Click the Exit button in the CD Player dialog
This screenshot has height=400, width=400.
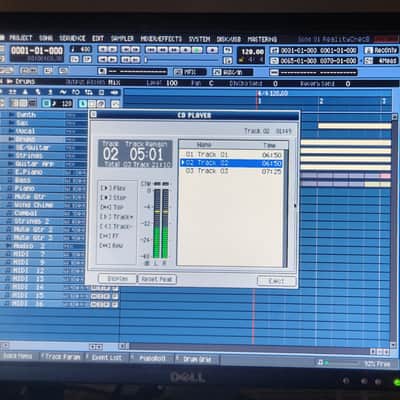click(x=276, y=281)
